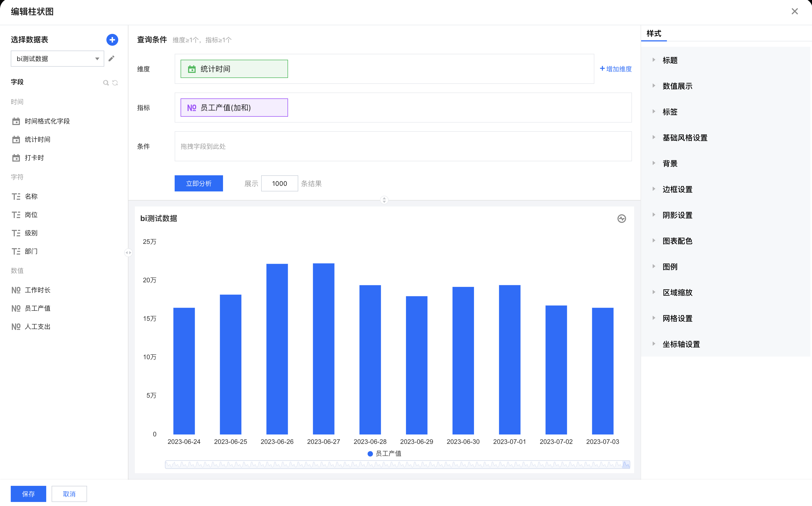Click the result count input field
This screenshot has width=812, height=506.
point(279,183)
